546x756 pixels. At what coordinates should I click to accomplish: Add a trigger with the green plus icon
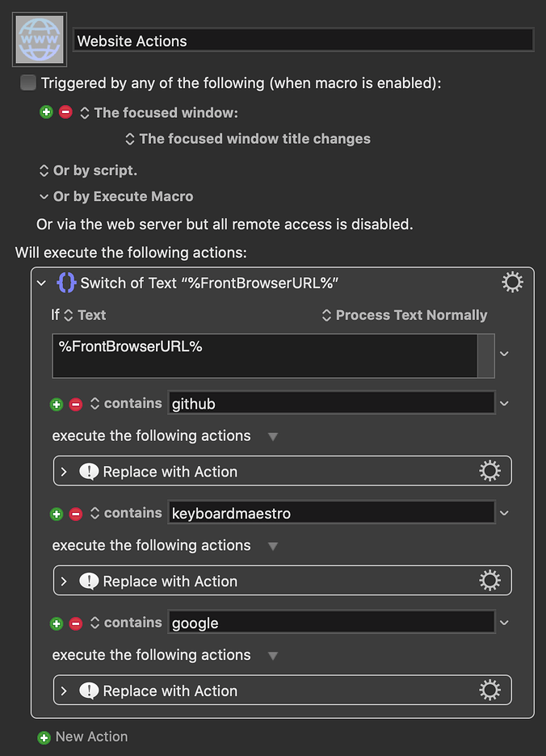click(46, 112)
